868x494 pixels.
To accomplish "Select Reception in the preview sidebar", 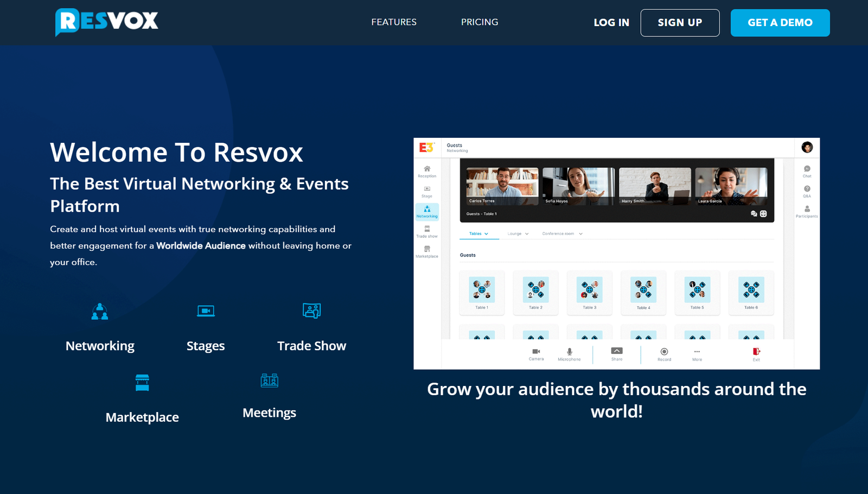I will click(427, 172).
